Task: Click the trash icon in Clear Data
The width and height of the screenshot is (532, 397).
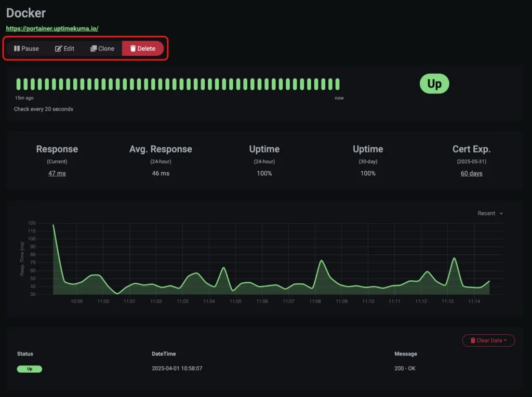Action: [x=473, y=340]
